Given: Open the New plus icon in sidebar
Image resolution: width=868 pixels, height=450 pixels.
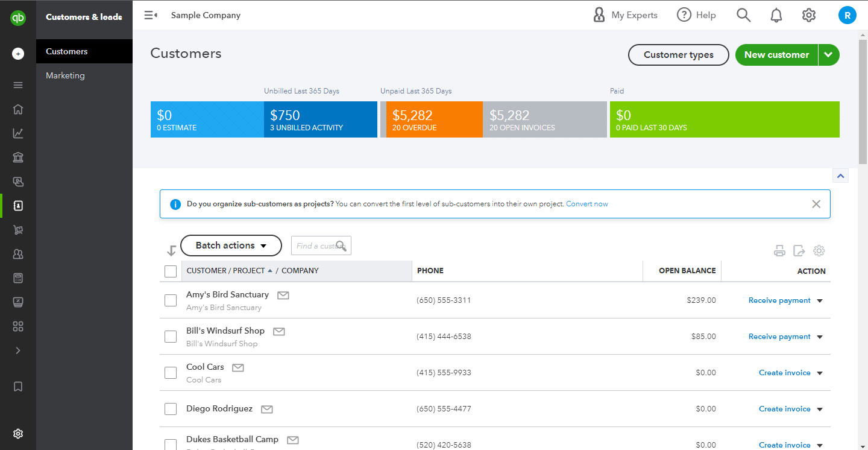Looking at the screenshot, I should pos(18,54).
